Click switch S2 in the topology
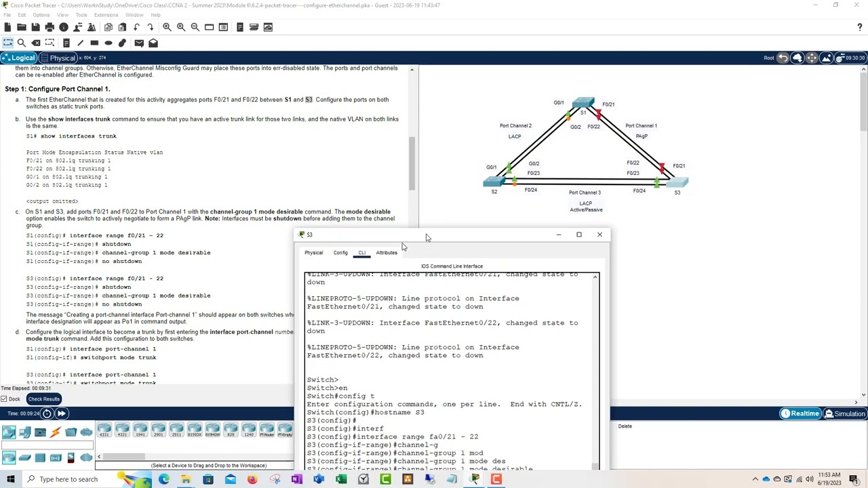 [494, 181]
